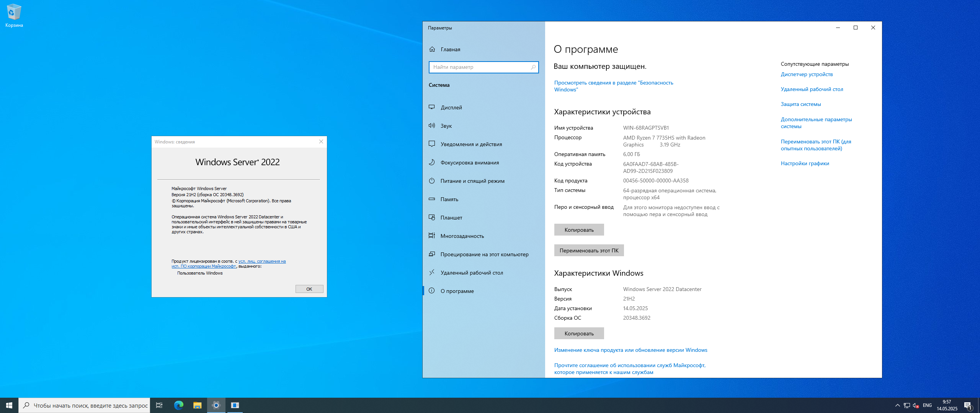
Task: Click the Home icon in Settings sidebar
Action: point(432,49)
